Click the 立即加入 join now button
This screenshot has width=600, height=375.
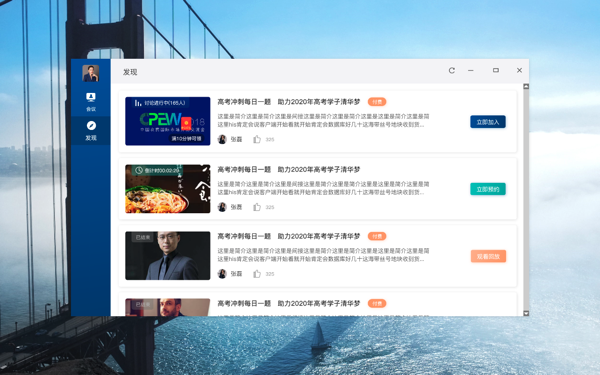coord(488,122)
